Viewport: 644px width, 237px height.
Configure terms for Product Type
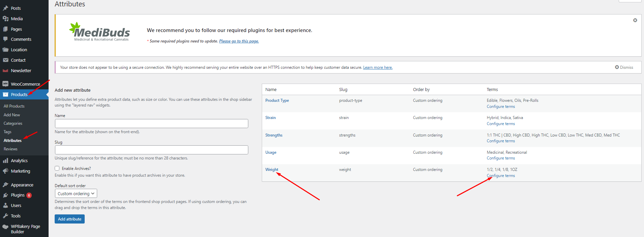[x=501, y=107]
